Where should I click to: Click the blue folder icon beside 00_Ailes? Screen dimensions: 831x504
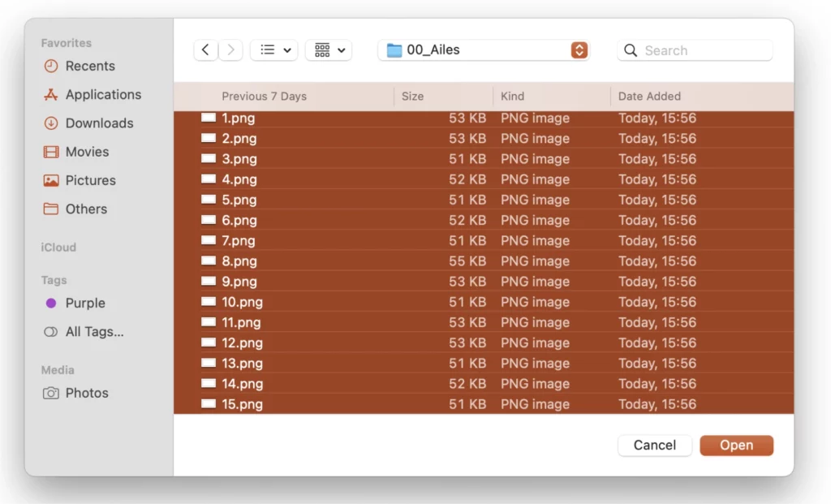pos(394,50)
